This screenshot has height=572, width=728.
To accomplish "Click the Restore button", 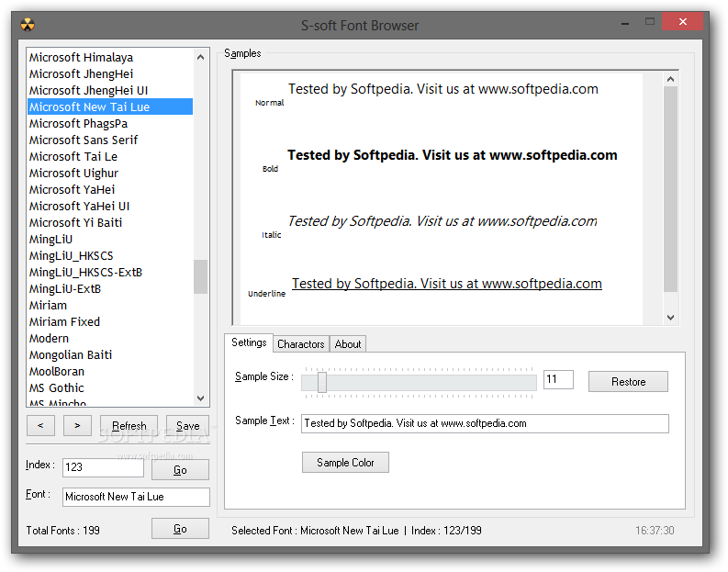I will (628, 382).
